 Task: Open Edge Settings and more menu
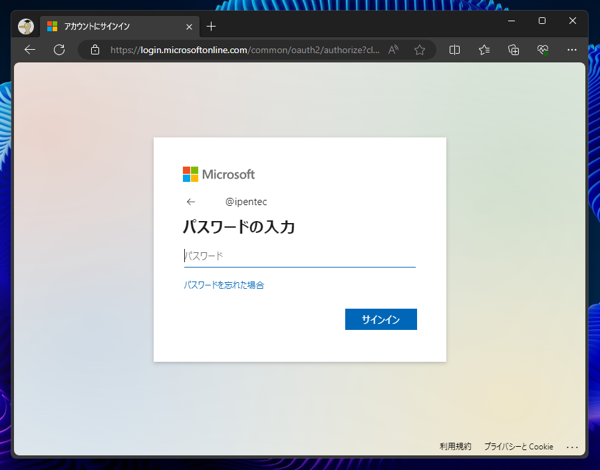(x=572, y=50)
